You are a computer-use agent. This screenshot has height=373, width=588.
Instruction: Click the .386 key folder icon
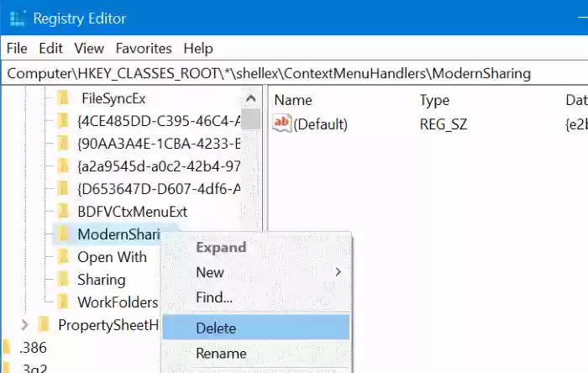(7, 348)
